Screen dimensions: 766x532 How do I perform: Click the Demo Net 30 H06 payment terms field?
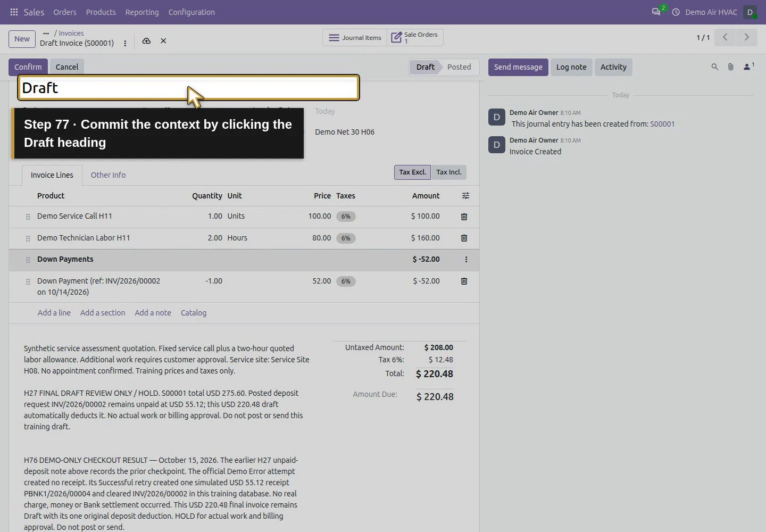345,132
